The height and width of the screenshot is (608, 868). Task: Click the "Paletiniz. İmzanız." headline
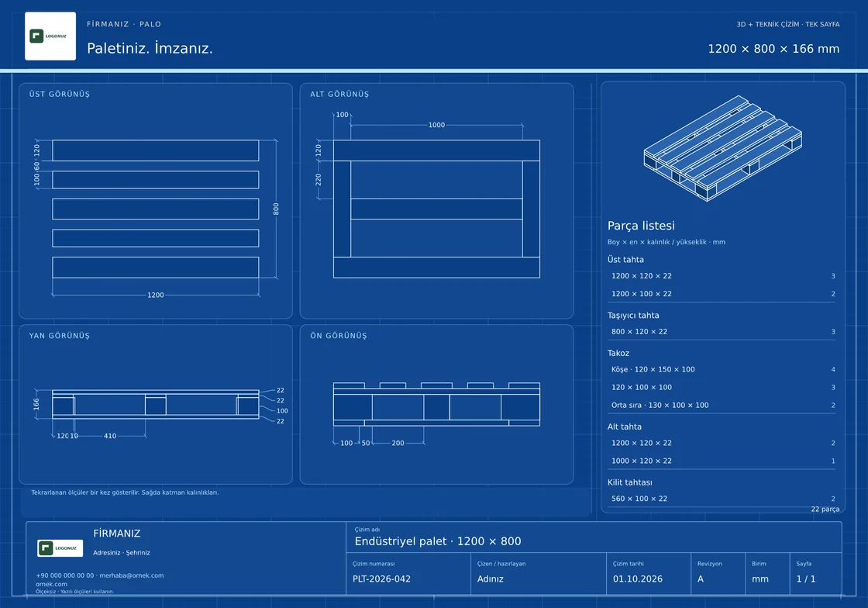pos(150,48)
